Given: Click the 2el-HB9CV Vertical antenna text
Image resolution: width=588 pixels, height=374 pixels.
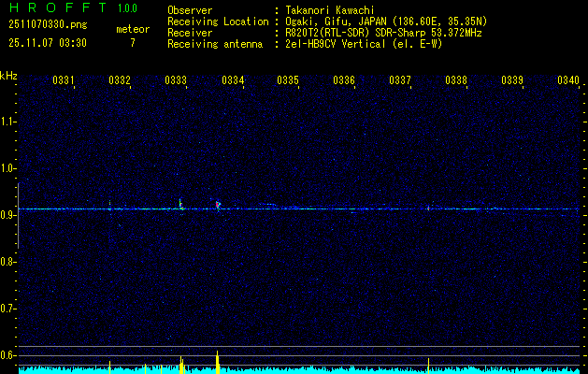Looking at the screenshot, I should (x=365, y=44).
